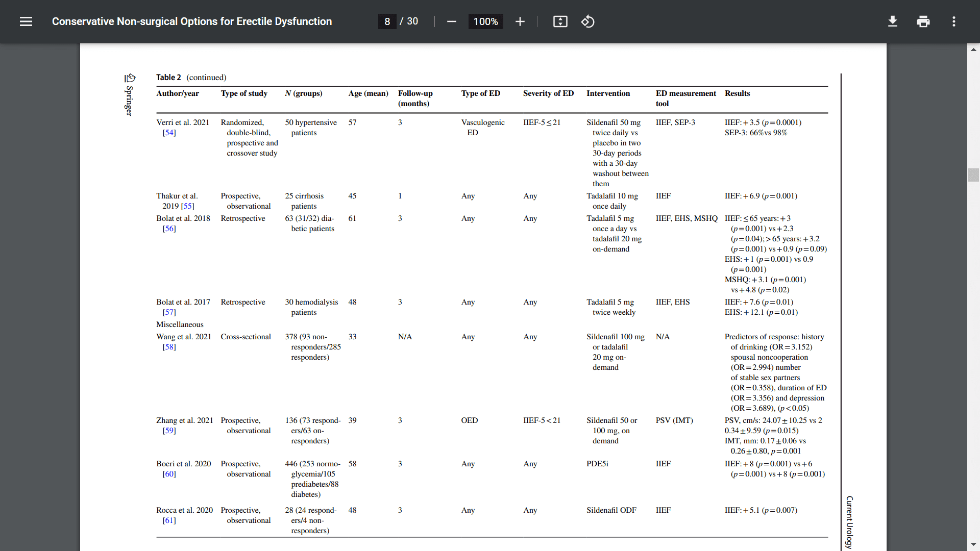Click the 'Cross-sectional' study type cell
980x551 pixels.
[246, 337]
